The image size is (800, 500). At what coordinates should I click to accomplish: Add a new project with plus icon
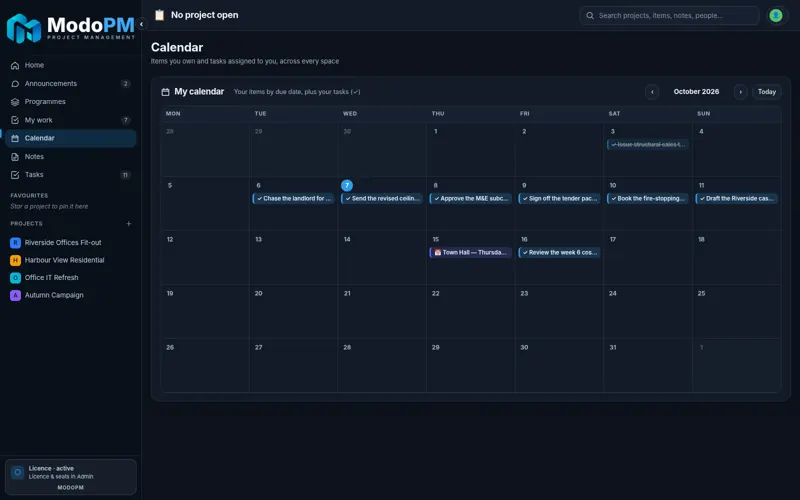129,223
